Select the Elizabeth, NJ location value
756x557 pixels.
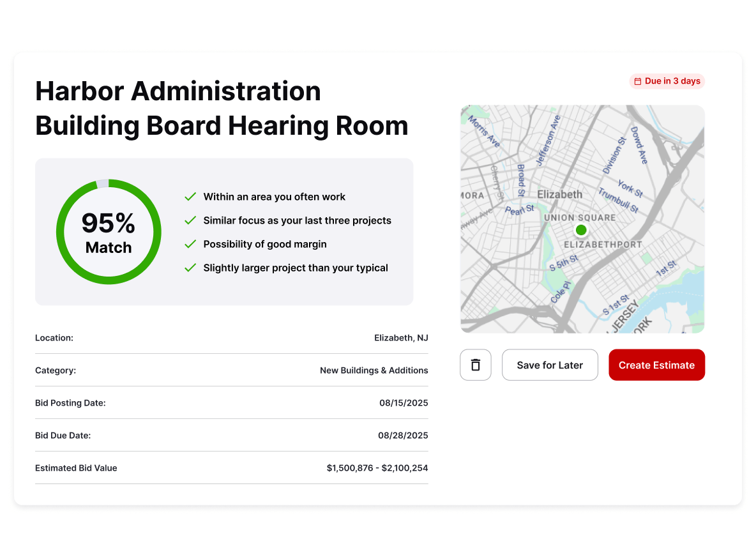(x=401, y=338)
